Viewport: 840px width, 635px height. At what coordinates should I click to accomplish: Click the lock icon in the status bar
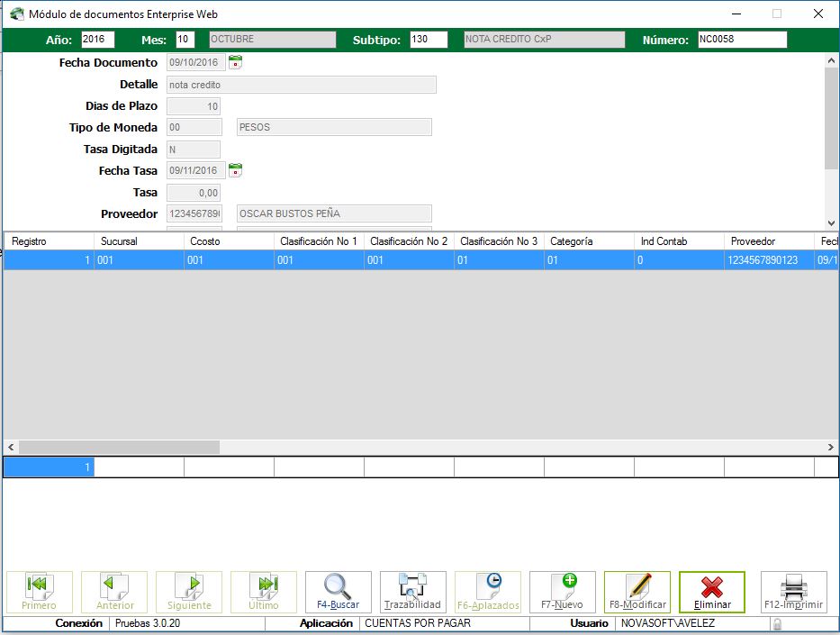click(777, 624)
